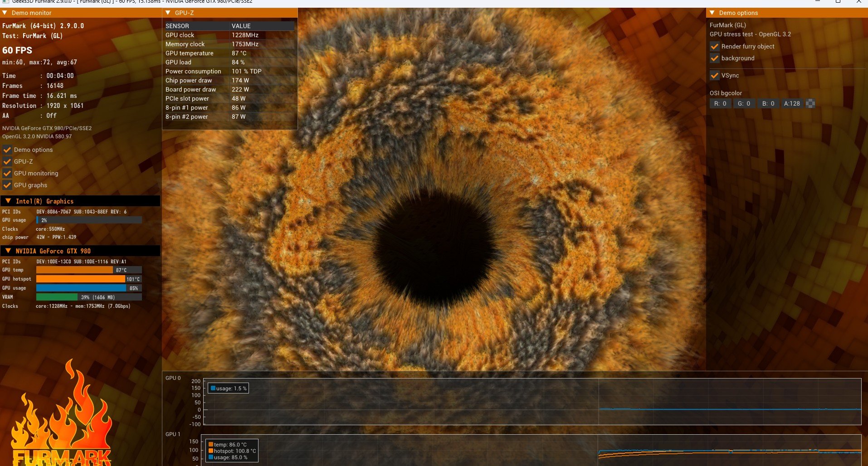Click the GPU stress test - OpenGL 3.2 text
868x466 pixels.
(750, 34)
